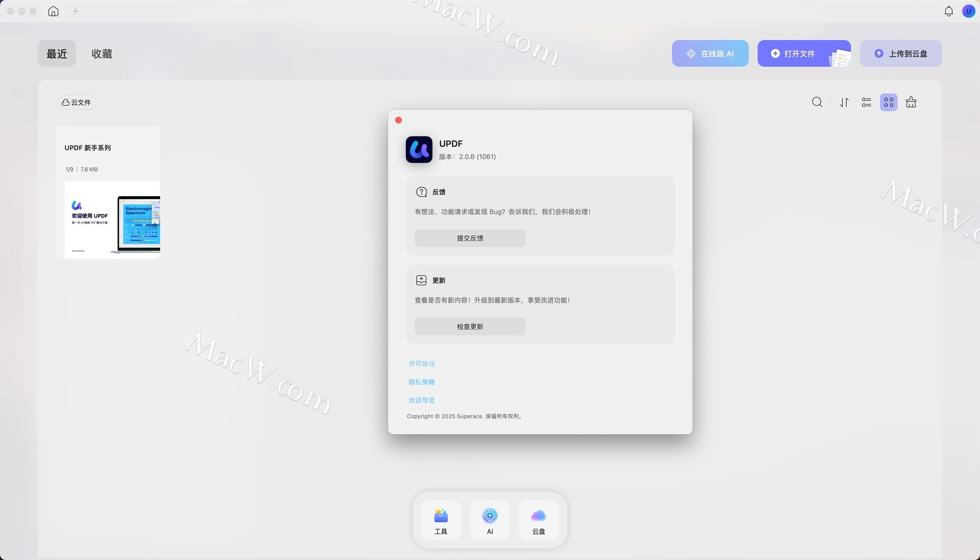980x560 pixels.
Task: Launch 在线版 AI
Action: click(710, 54)
